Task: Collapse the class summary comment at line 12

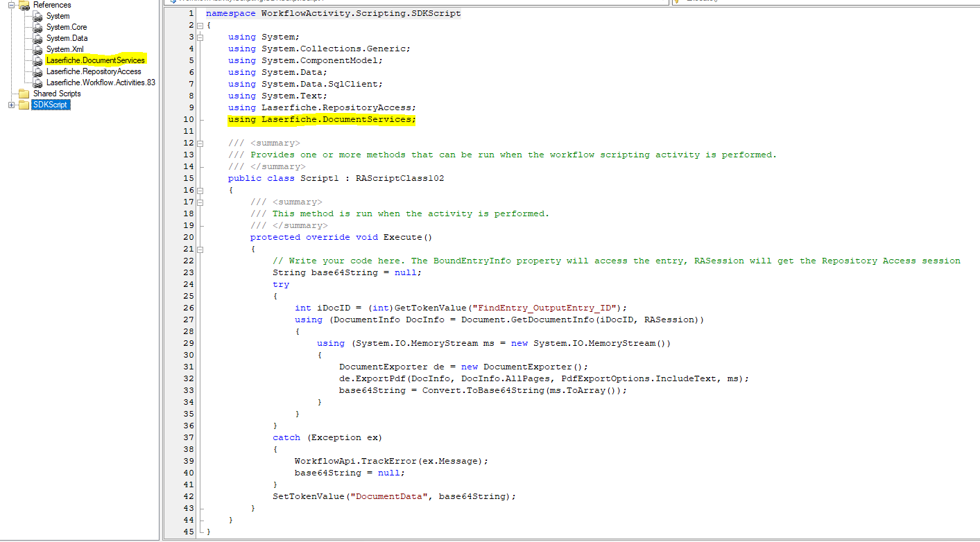Action: [x=200, y=143]
